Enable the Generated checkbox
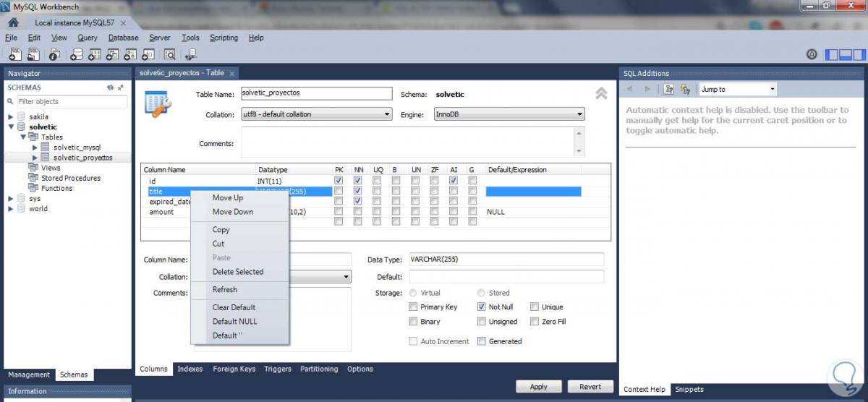This screenshot has width=868, height=402. coord(482,341)
